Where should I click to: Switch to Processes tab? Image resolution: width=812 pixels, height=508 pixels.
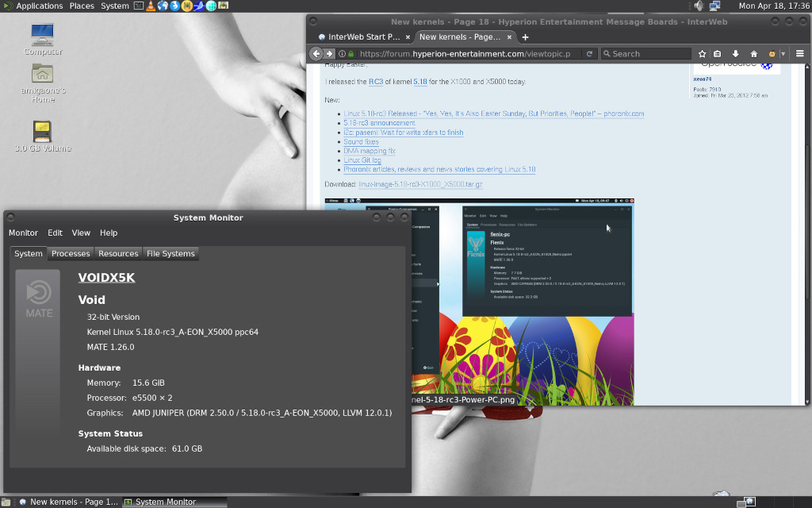coord(71,253)
